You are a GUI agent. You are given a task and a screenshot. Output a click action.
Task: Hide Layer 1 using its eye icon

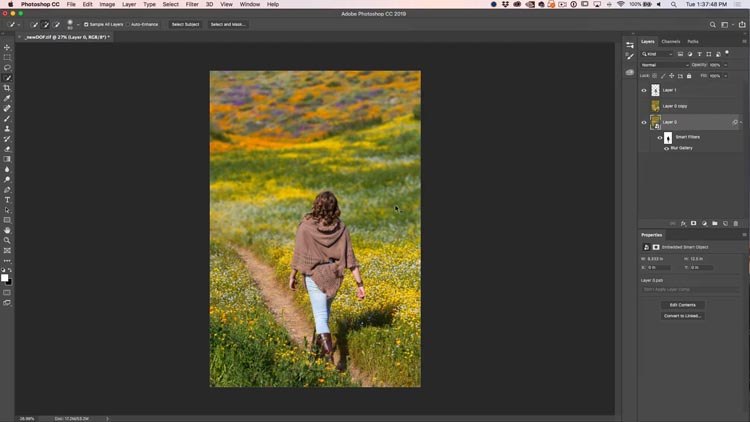pos(644,90)
